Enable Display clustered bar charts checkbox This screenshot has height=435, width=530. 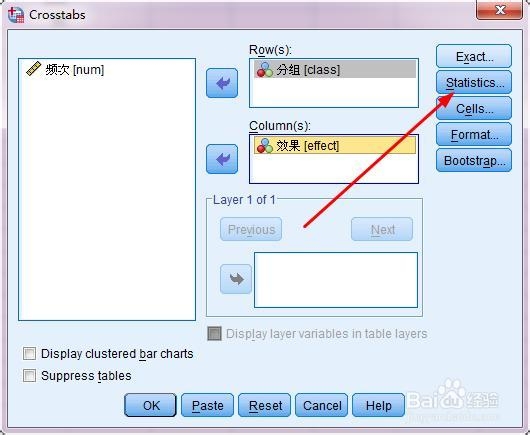(x=29, y=354)
